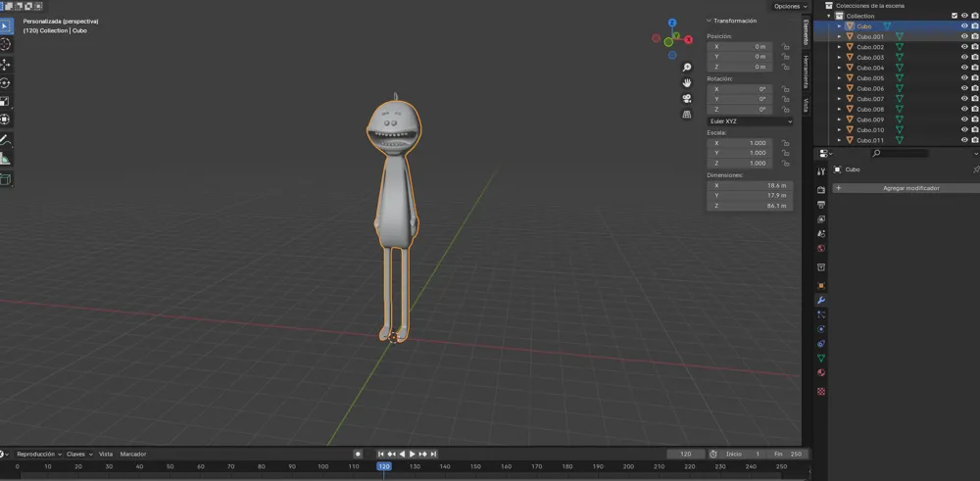
Task: Select the Rotate tool
Action: 6,82
